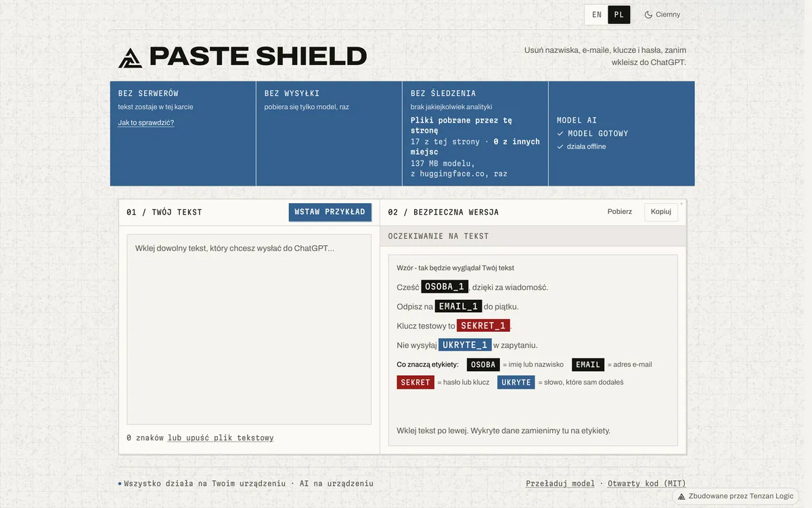This screenshot has height=508, width=812.
Task: Click 'OCZEKIWANIE NA TEKST' status bar
Action: 533,236
